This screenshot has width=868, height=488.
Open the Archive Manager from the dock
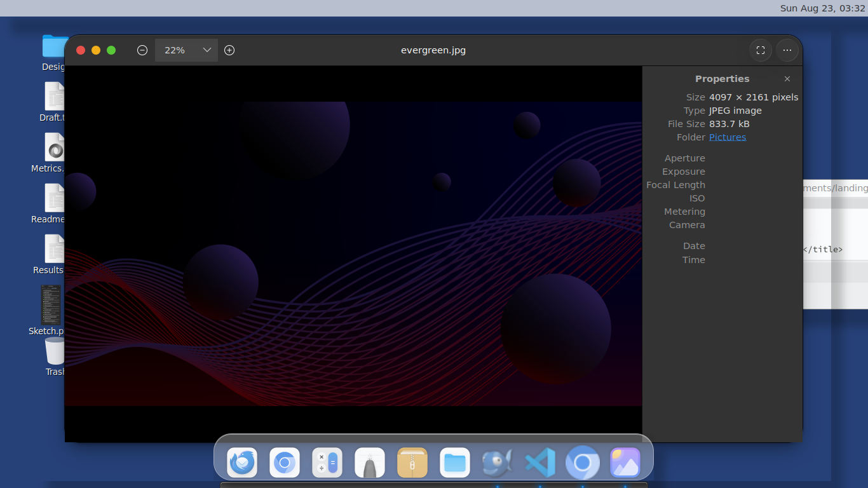[x=412, y=463]
